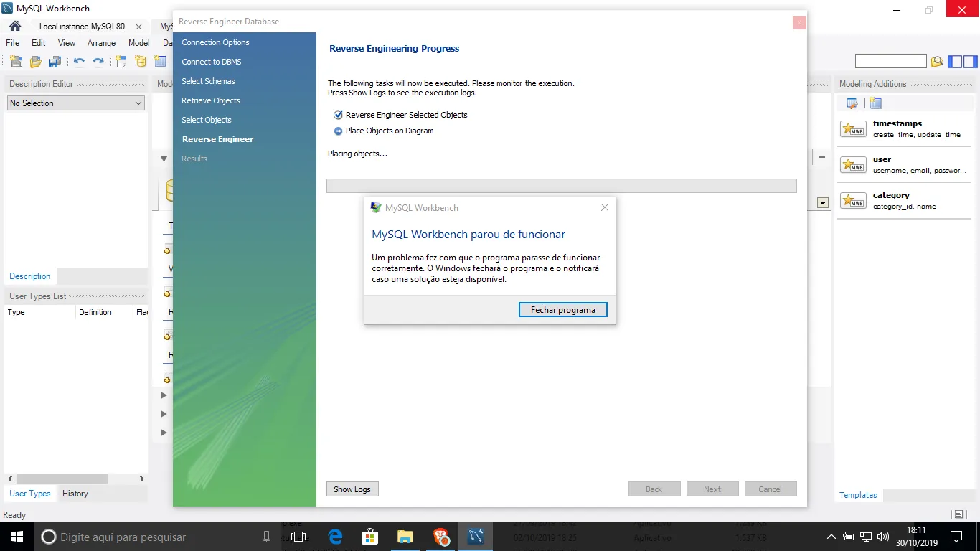Click the Windows taskbar search box
Screen dimensions: 980x551
tap(156, 537)
